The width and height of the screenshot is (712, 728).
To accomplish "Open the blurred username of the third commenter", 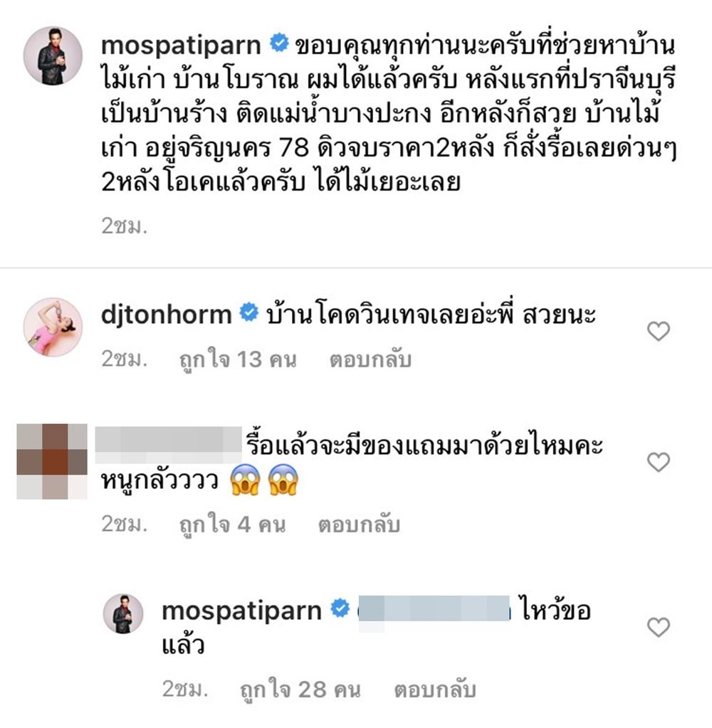I will tap(168, 445).
